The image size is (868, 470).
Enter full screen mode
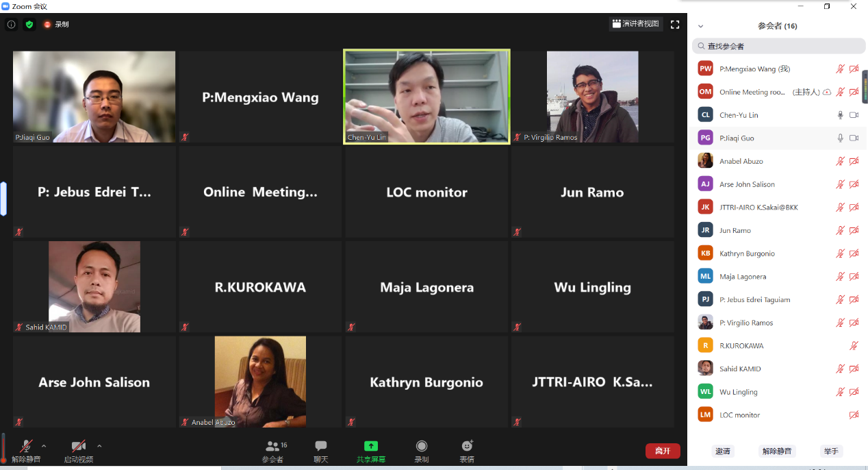(675, 24)
